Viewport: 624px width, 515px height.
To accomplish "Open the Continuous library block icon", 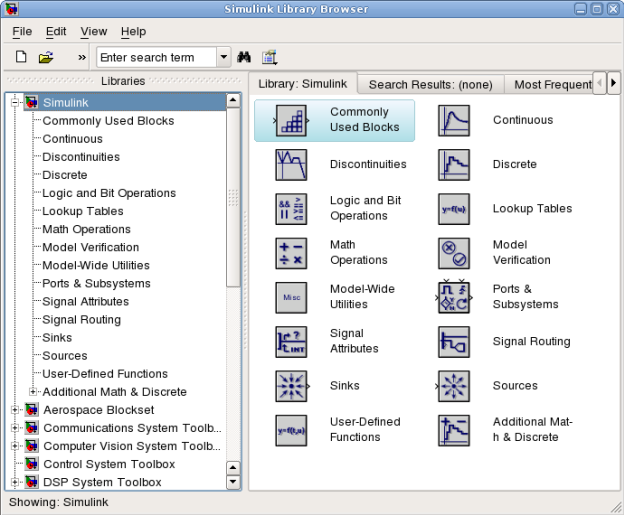I will (x=454, y=121).
